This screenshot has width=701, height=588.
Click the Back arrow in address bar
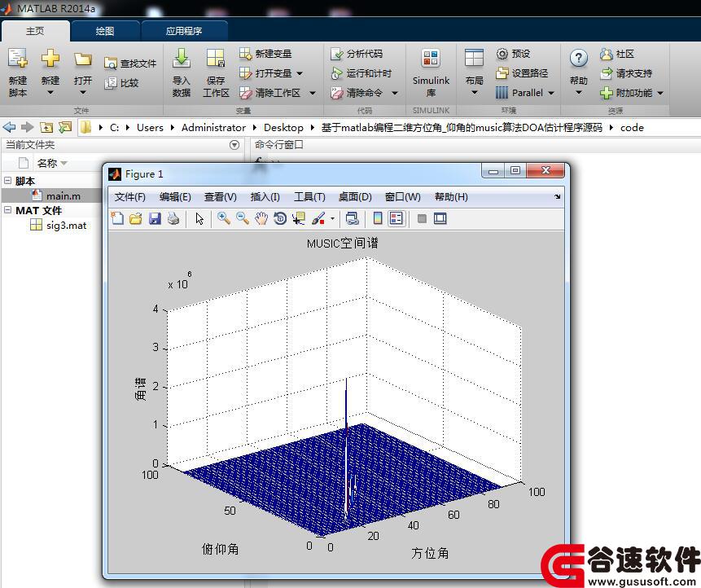click(x=9, y=127)
